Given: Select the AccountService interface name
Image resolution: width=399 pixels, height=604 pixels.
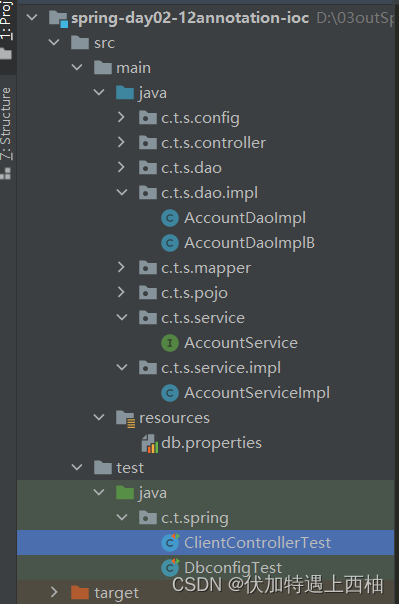Looking at the screenshot, I should click(x=241, y=343).
